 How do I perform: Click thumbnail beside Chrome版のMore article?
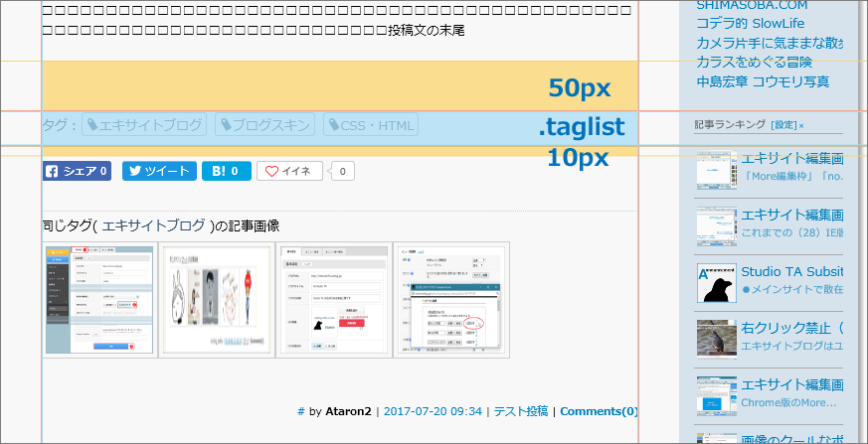coord(716,396)
